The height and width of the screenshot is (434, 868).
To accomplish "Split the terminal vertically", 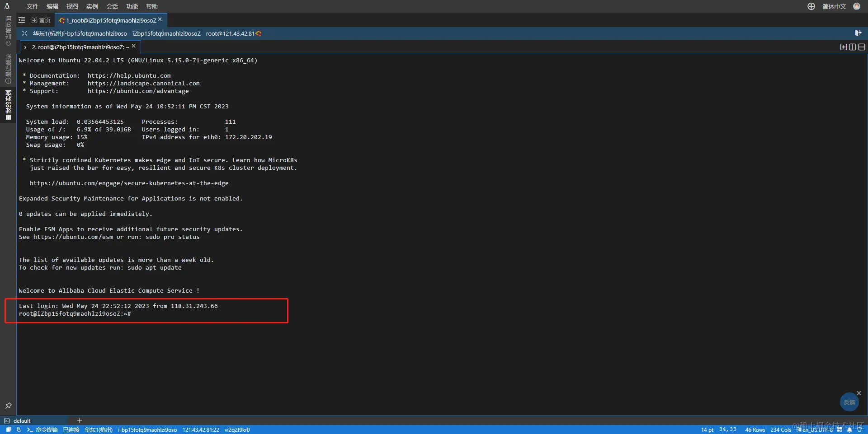I will 853,47.
